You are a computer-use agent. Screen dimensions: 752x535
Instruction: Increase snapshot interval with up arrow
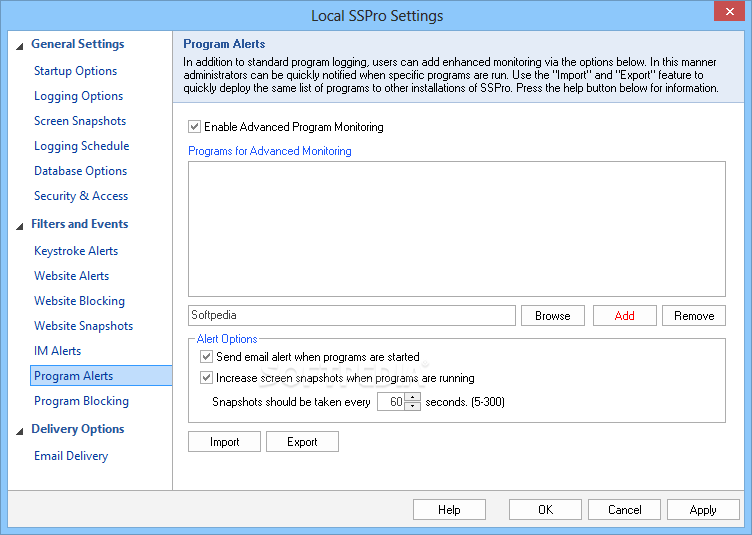[x=412, y=397]
